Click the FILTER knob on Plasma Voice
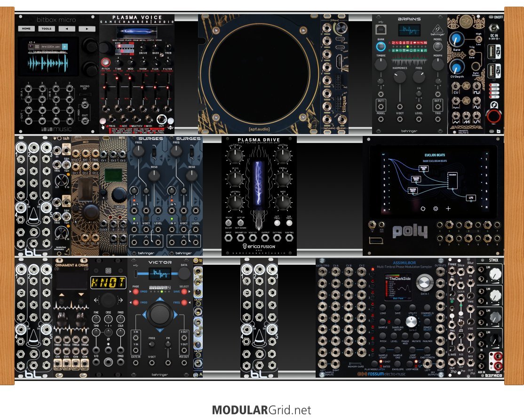This screenshot has width=524, height=420. (168, 63)
